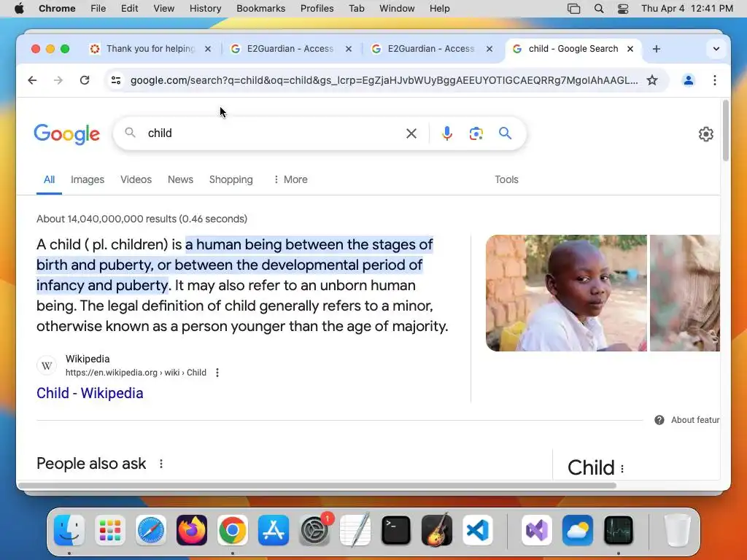747x560 pixels.
Task: Open the History menu in menu bar
Action: pos(205,9)
